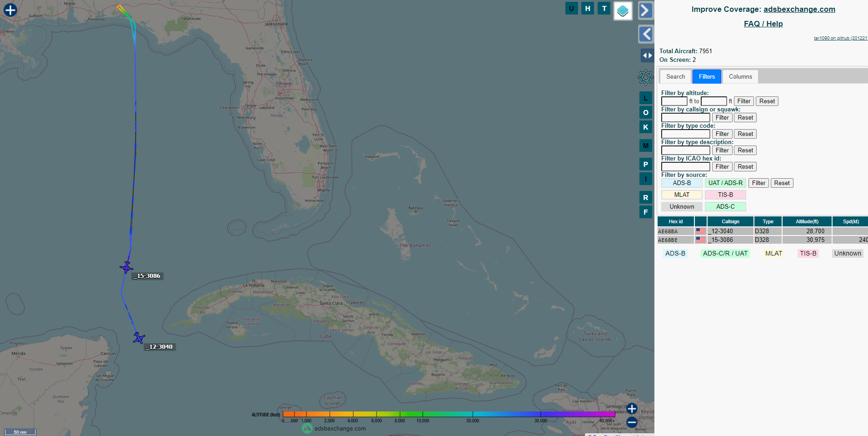Image resolution: width=868 pixels, height=436 pixels.
Task: Select aircraft icon labeled _15-3086
Action: tap(126, 267)
